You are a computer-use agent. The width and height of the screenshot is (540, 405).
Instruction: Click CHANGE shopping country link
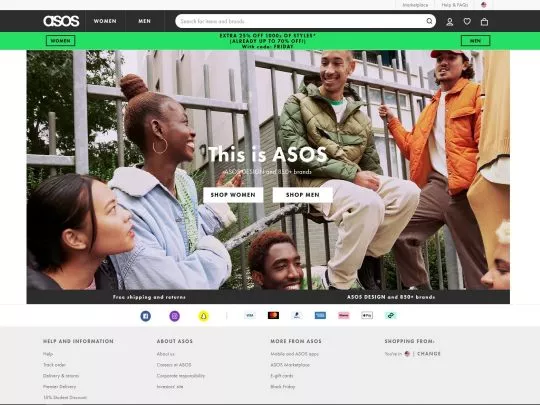click(x=429, y=354)
